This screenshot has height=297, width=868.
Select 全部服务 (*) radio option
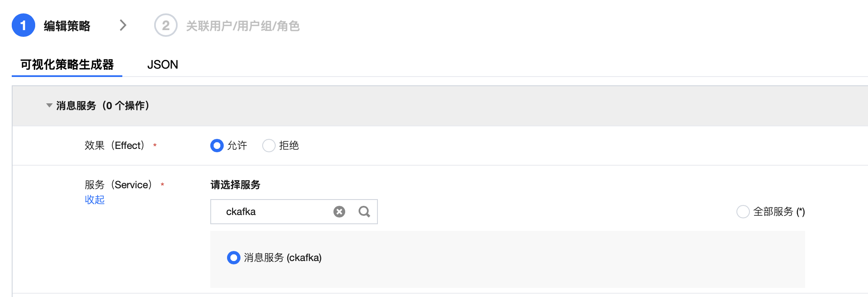[743, 212]
